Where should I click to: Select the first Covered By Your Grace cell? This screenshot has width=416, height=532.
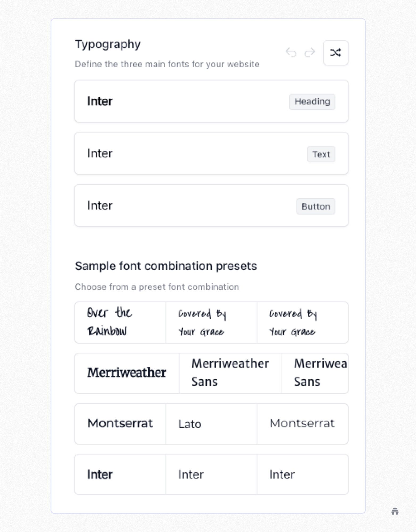coord(211,322)
